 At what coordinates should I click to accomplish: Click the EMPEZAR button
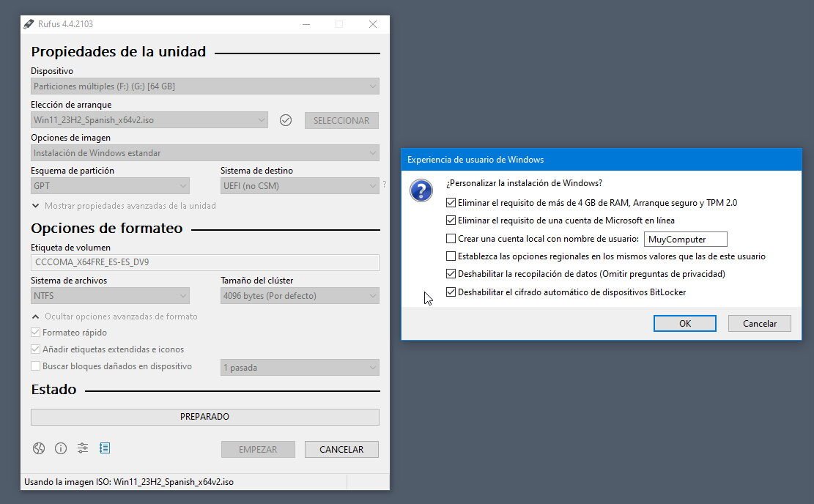click(x=258, y=450)
